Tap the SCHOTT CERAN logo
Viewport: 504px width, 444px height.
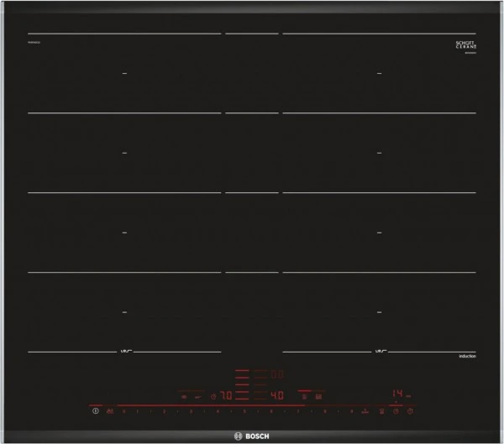[465, 45]
